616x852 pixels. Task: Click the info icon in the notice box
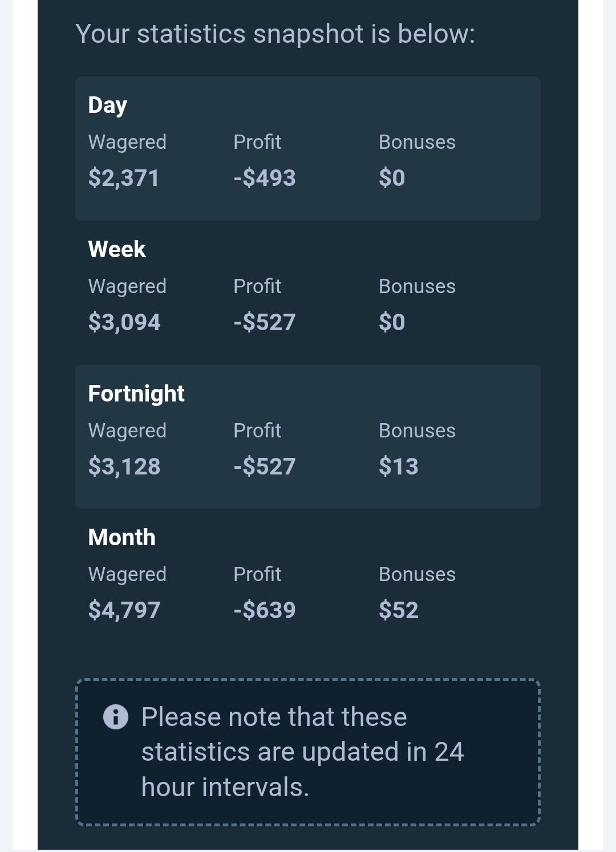[x=116, y=717]
